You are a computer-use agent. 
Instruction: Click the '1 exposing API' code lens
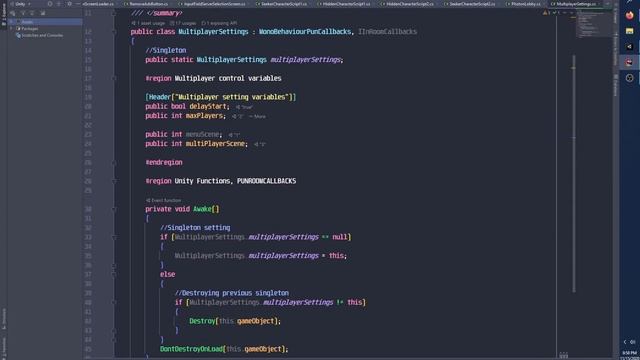[x=219, y=23]
